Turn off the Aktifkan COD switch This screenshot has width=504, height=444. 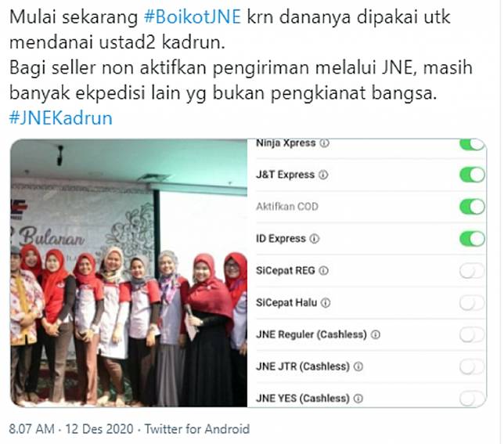coord(472,207)
